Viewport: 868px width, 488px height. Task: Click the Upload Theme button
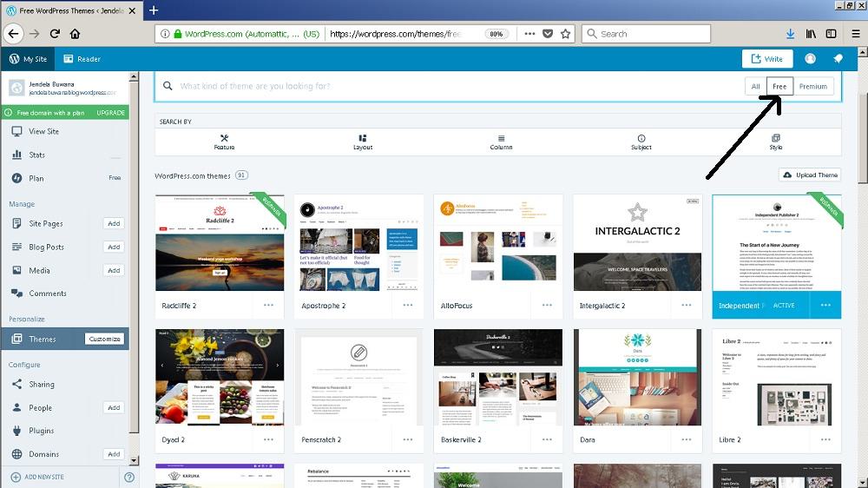click(810, 175)
